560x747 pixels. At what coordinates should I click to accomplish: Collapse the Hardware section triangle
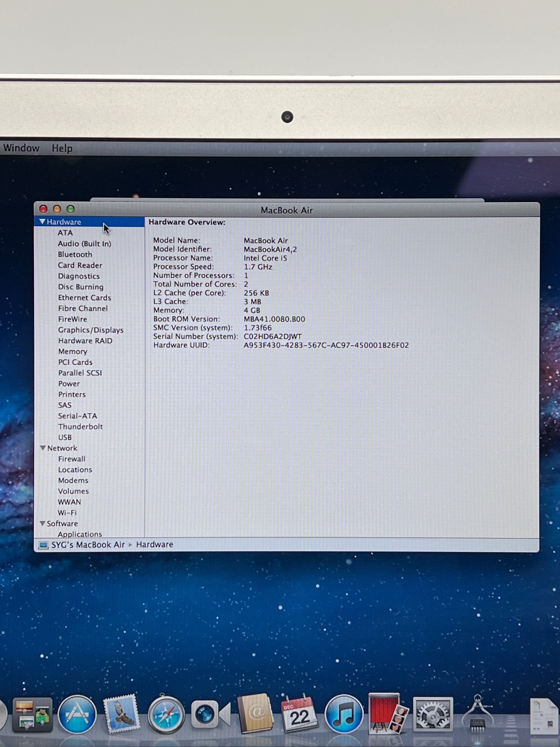click(x=42, y=222)
